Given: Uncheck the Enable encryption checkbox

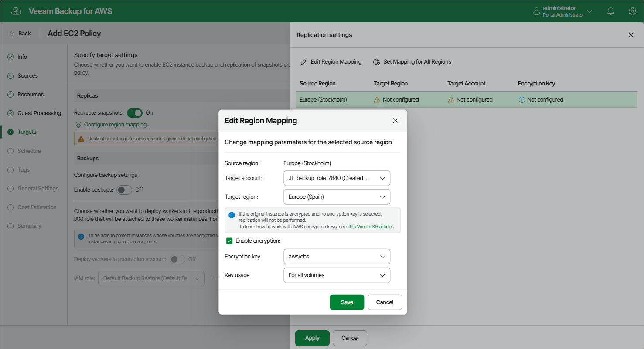Looking at the screenshot, I should point(229,241).
